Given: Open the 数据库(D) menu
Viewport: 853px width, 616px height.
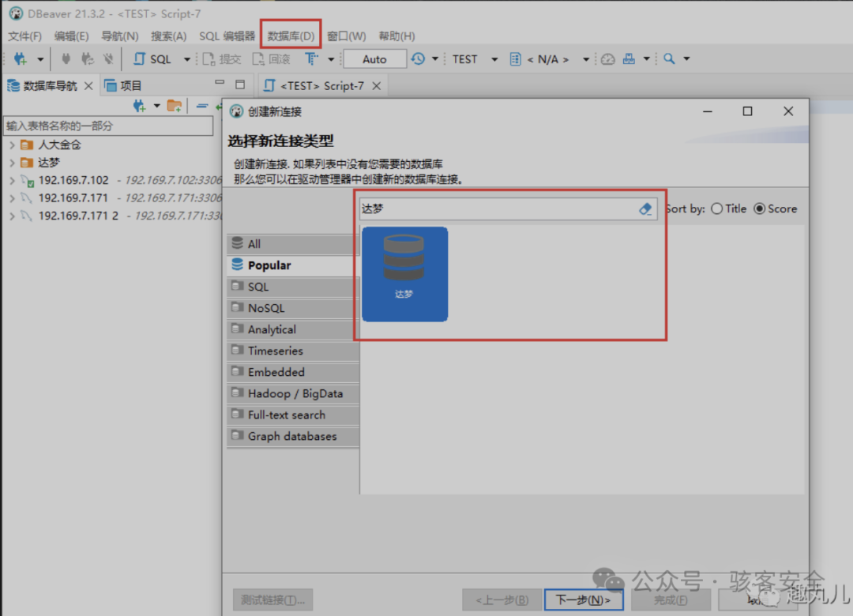Looking at the screenshot, I should point(291,36).
